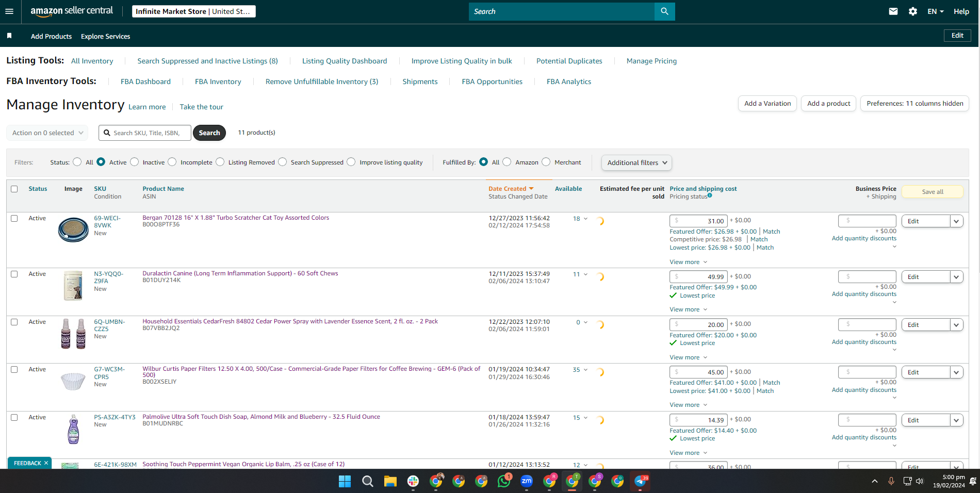980x493 pixels.
Task: Select the Bergan Turbo Scratcher row checkbox
Action: pyautogui.click(x=14, y=218)
